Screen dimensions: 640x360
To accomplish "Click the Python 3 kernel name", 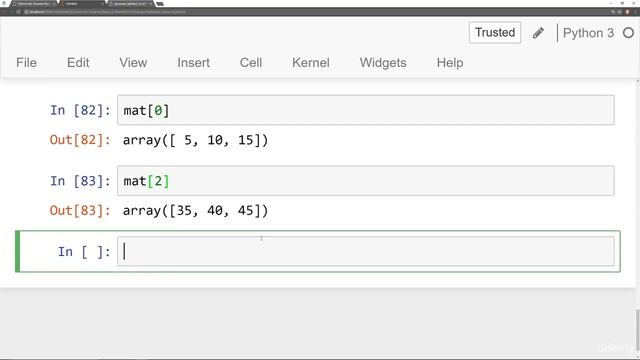I will point(588,33).
